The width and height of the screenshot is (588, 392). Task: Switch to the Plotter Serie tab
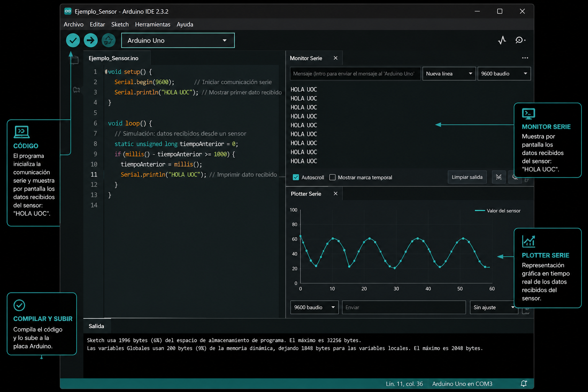click(306, 194)
